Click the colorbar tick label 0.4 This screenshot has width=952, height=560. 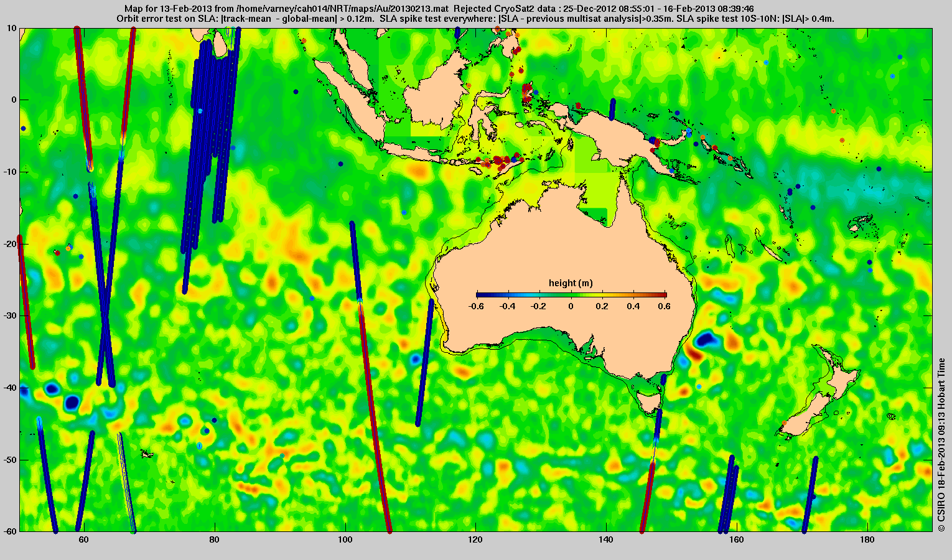click(x=635, y=306)
